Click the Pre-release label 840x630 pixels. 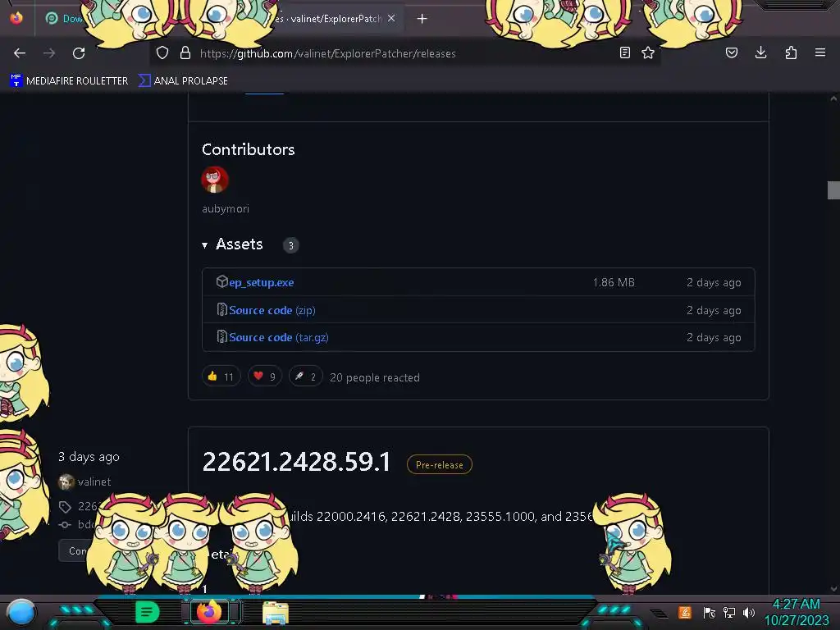click(440, 464)
